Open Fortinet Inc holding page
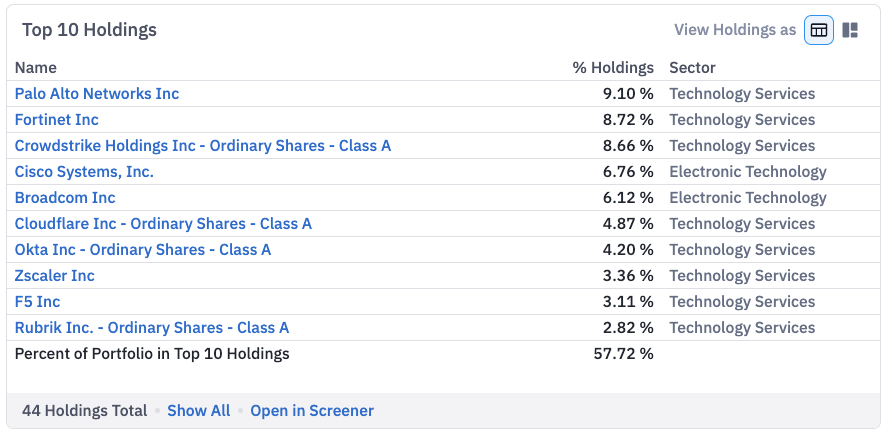The width and height of the screenshot is (892, 433). tap(56, 119)
